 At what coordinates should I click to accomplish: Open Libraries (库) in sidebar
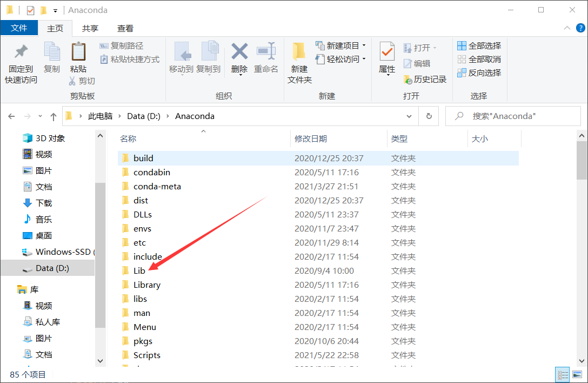click(28, 289)
